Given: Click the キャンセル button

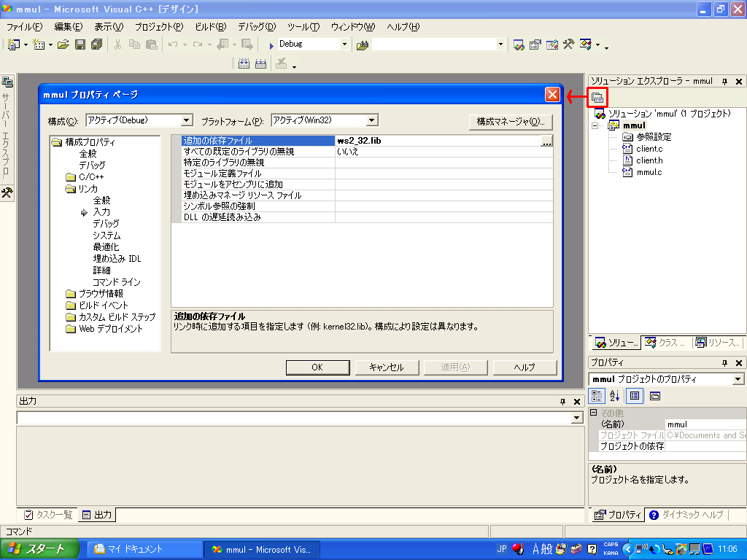Looking at the screenshot, I should click(x=387, y=367).
